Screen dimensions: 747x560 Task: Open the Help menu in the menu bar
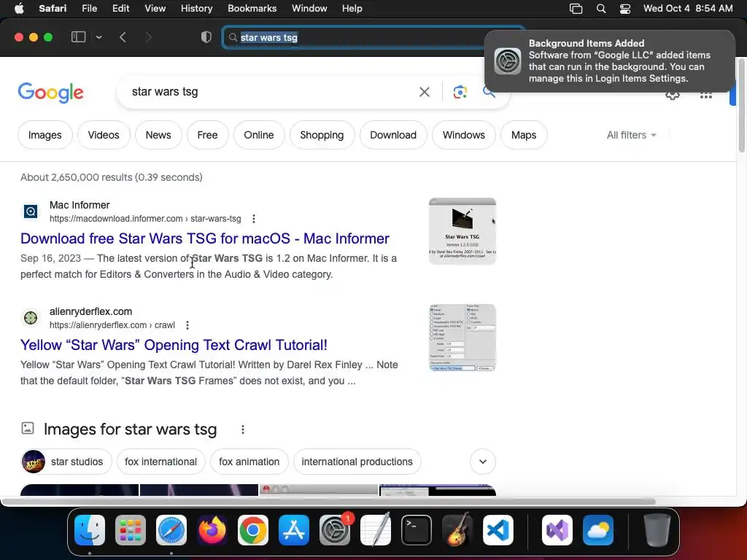coord(352,9)
